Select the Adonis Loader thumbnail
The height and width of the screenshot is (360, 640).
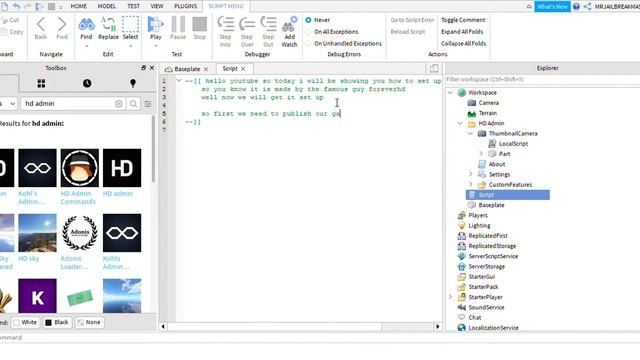click(x=80, y=233)
